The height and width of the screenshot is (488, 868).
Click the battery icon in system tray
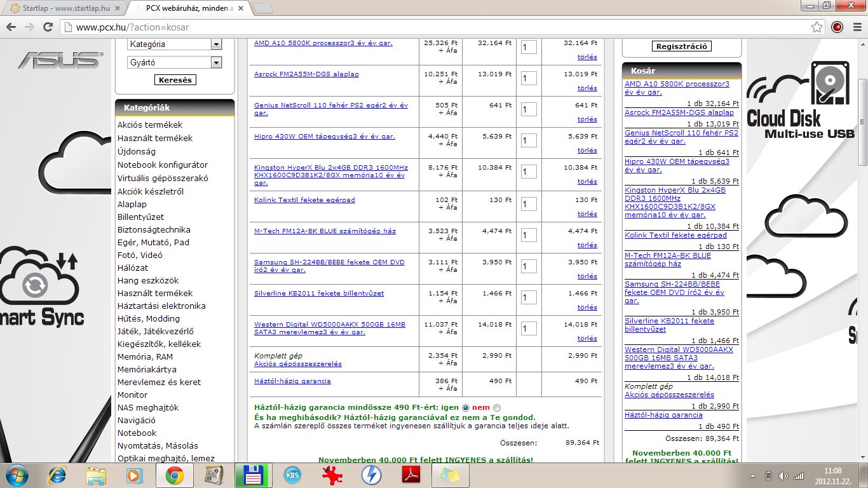(768, 476)
